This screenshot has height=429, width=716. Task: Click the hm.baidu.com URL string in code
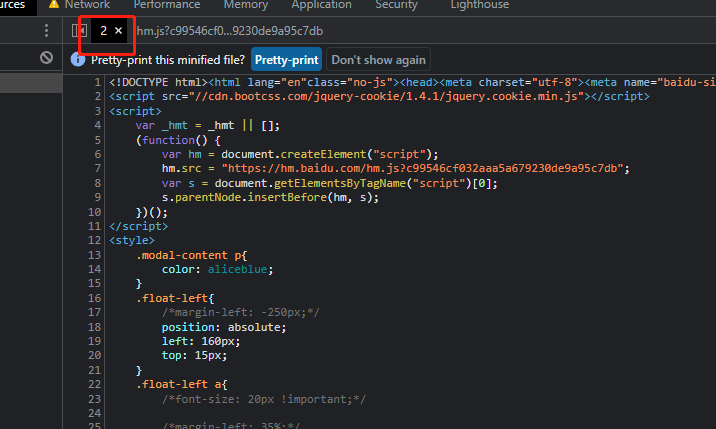422,168
